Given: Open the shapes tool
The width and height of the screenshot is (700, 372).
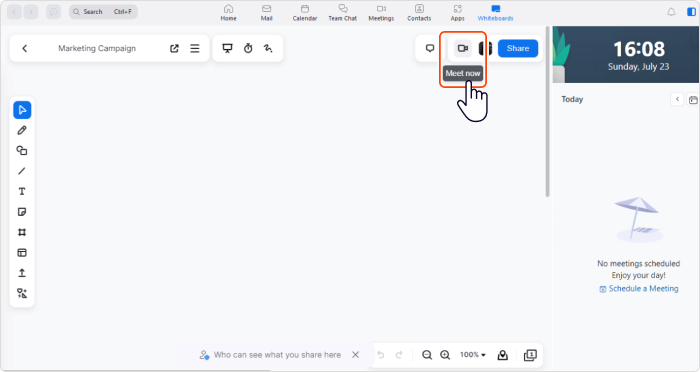Looking at the screenshot, I should [x=22, y=150].
